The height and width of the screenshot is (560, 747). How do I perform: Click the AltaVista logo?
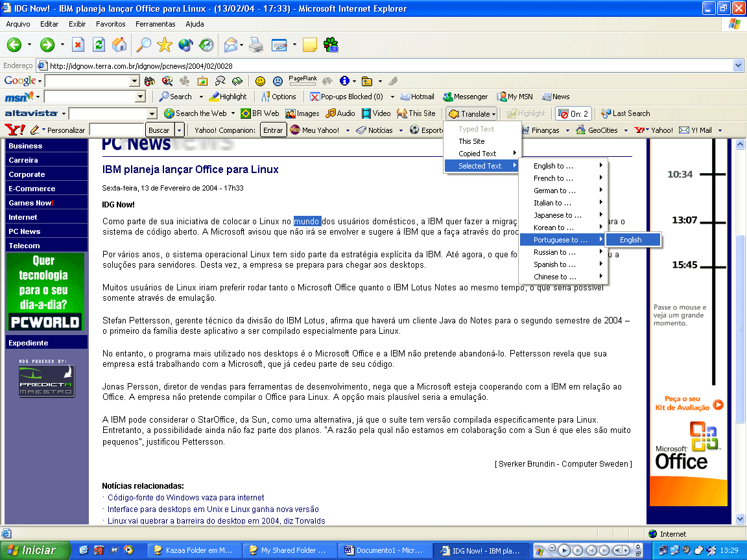tap(31, 113)
